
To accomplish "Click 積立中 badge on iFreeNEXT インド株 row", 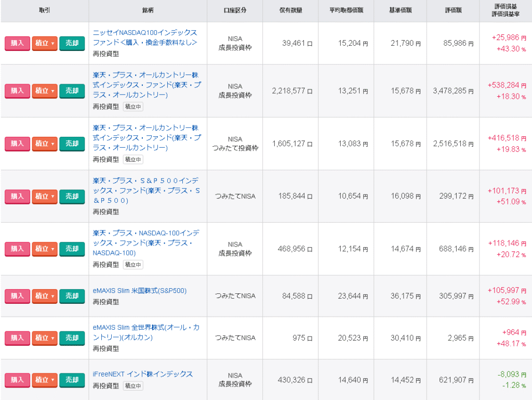I will click(132, 386).
